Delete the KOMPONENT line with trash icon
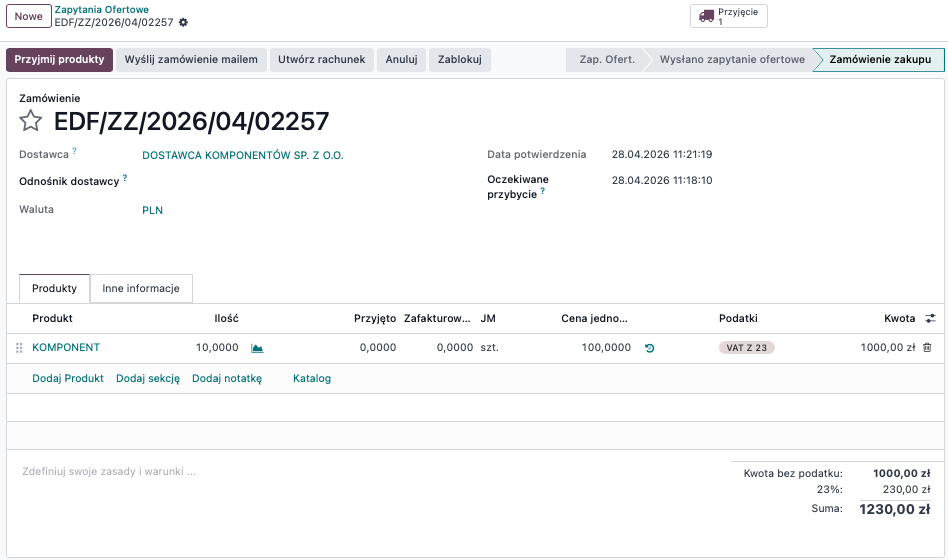The width and height of the screenshot is (948, 560). tap(927, 348)
